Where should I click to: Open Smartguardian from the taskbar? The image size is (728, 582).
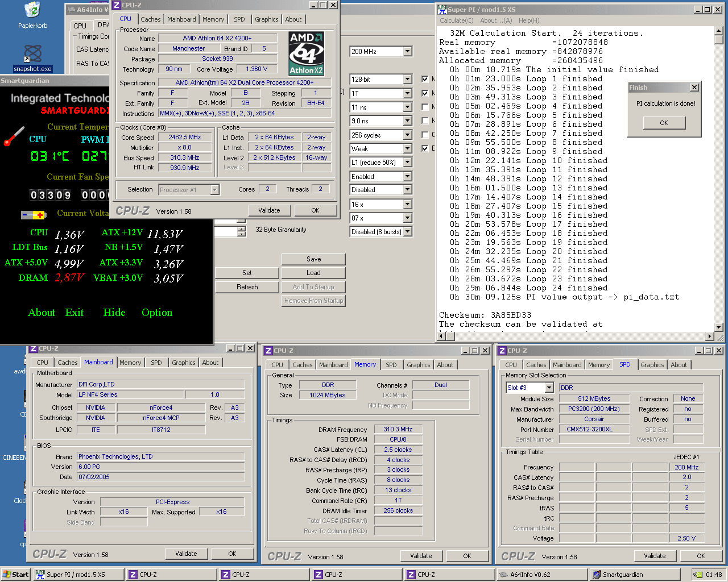634,575
